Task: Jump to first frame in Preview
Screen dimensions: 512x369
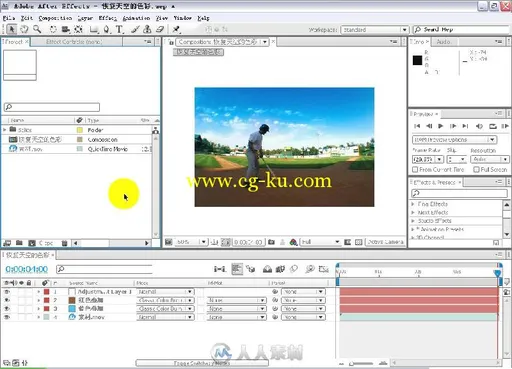Action: point(417,126)
